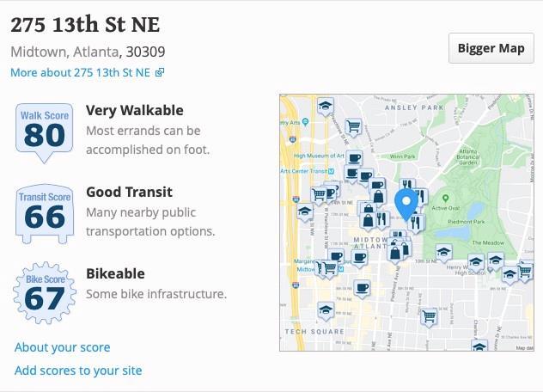This screenshot has height=392, width=543.
Task: Click the Walk Score 80 badge
Action: (45, 133)
